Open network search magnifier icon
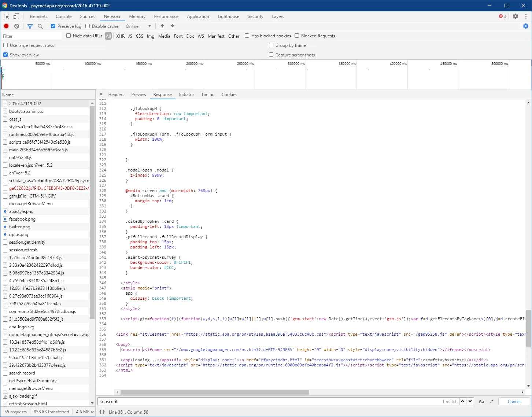532x417 pixels. pos(40,26)
